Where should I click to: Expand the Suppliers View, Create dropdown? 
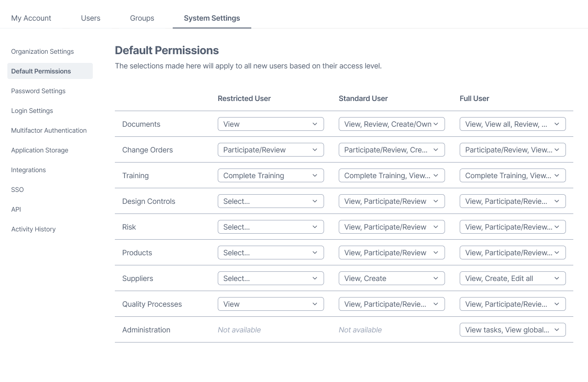[391, 278]
